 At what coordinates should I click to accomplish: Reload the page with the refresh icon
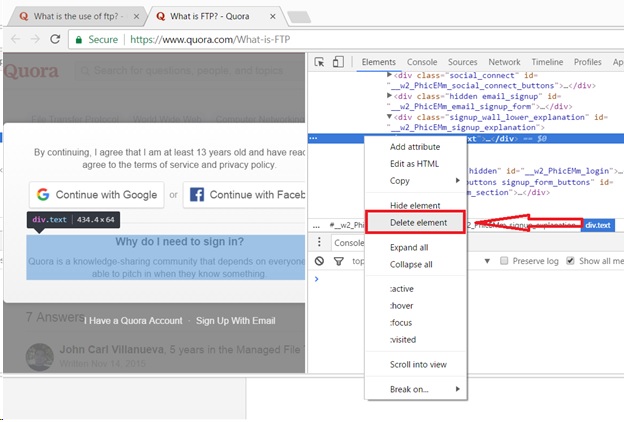(55, 39)
